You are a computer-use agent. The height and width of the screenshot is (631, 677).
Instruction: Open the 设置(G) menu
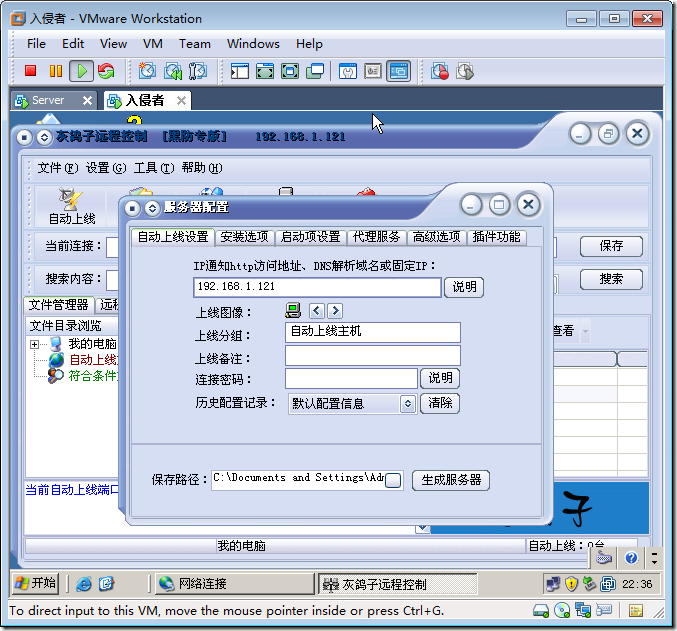[x=106, y=168]
